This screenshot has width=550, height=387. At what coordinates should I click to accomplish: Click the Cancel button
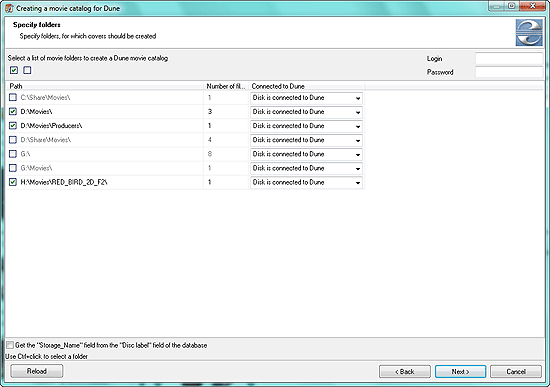tap(516, 372)
